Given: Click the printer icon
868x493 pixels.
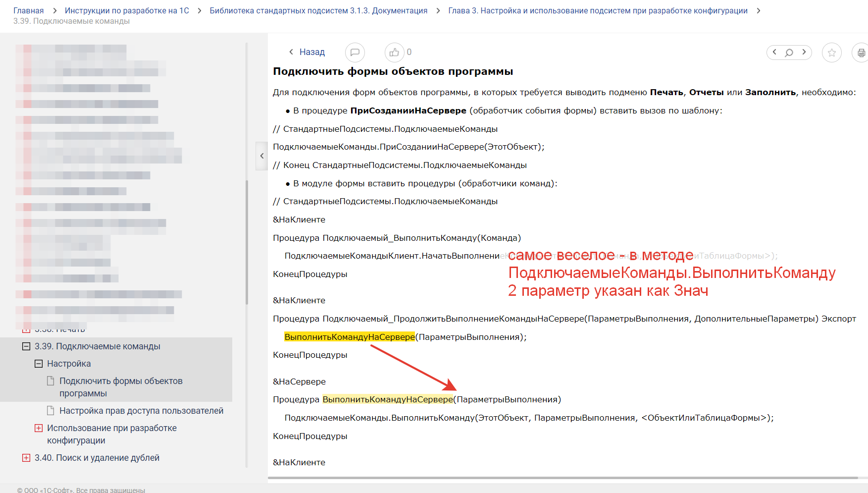Looking at the screenshot, I should [861, 52].
